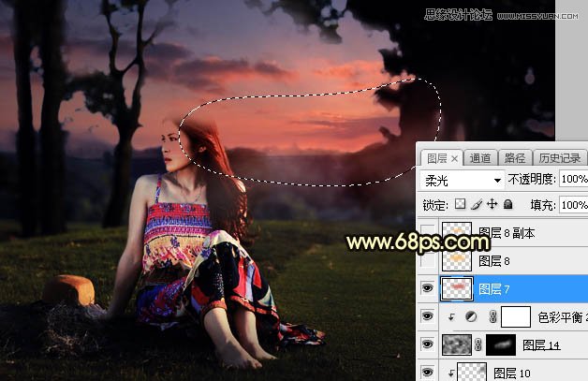The height and width of the screenshot is (381, 588).
Task: Switch to the 通道 tab
Action: (480, 158)
